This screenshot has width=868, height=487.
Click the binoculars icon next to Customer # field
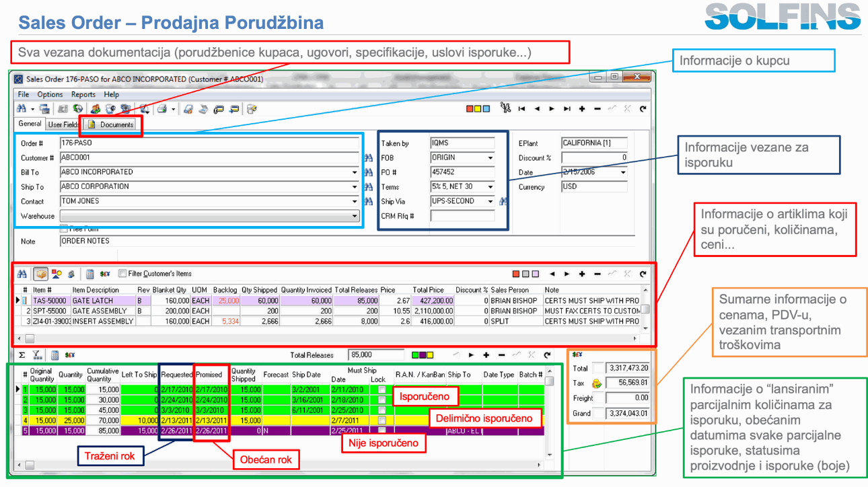368,158
